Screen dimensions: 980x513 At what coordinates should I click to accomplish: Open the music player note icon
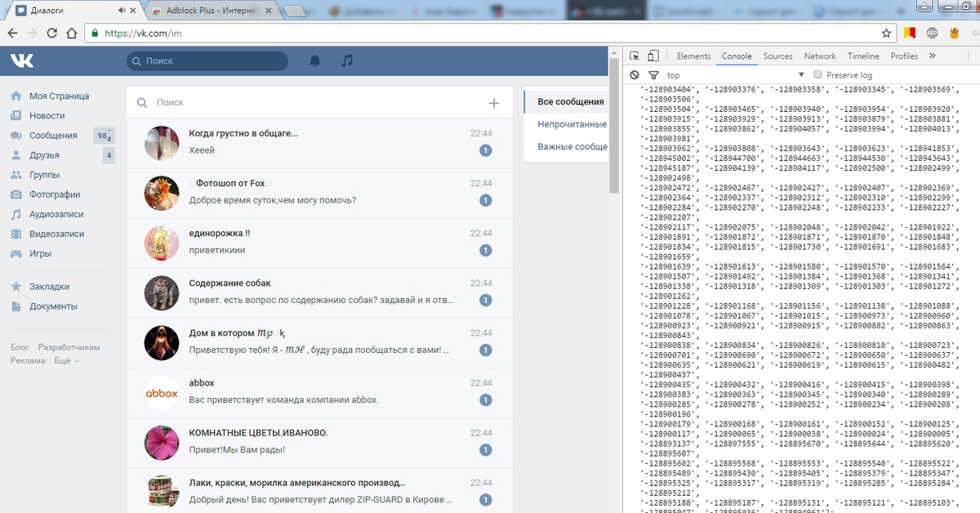347,61
